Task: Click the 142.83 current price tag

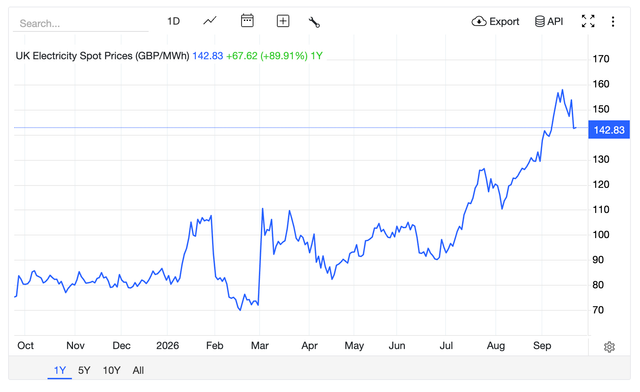Action: coord(609,130)
